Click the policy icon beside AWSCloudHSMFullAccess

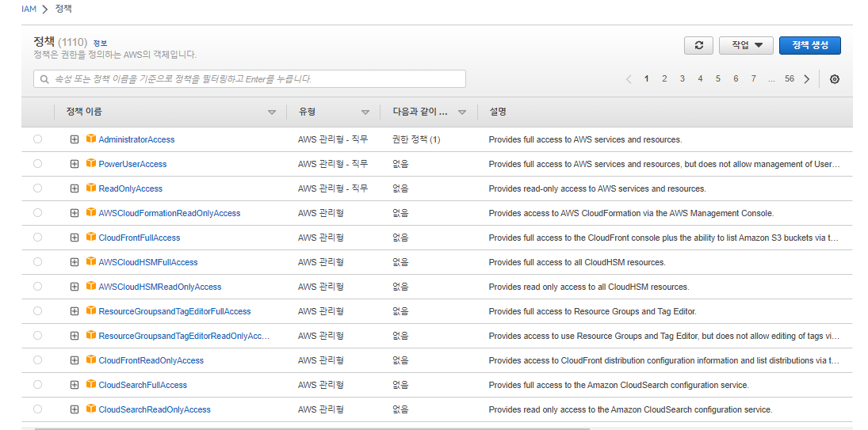coord(91,261)
